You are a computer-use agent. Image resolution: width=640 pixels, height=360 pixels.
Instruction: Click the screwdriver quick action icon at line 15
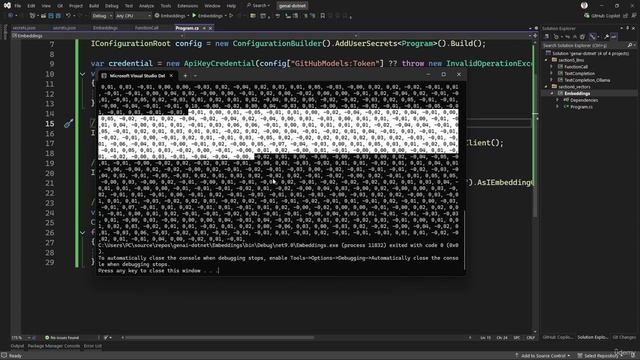point(68,123)
